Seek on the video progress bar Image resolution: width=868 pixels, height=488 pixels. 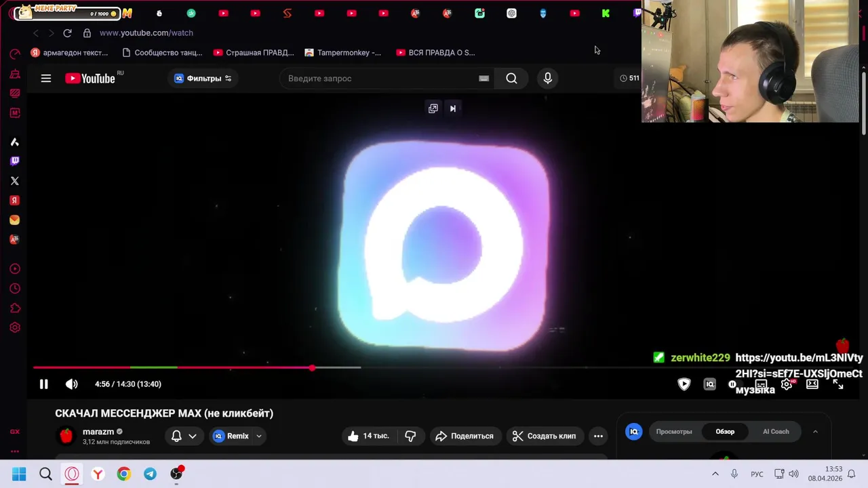(435, 368)
